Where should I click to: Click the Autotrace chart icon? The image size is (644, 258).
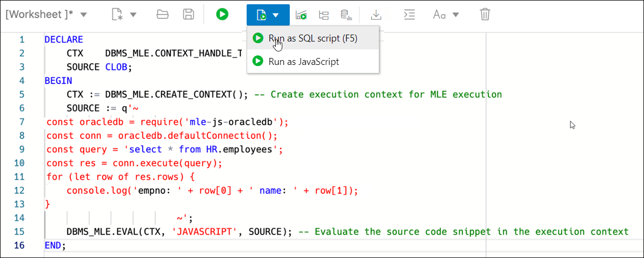click(x=301, y=15)
